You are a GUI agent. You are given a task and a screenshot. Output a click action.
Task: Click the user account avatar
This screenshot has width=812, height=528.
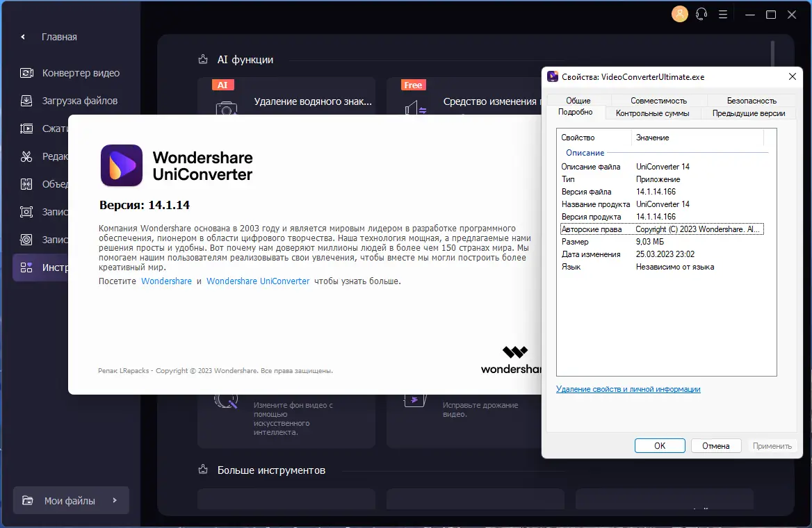coord(679,14)
